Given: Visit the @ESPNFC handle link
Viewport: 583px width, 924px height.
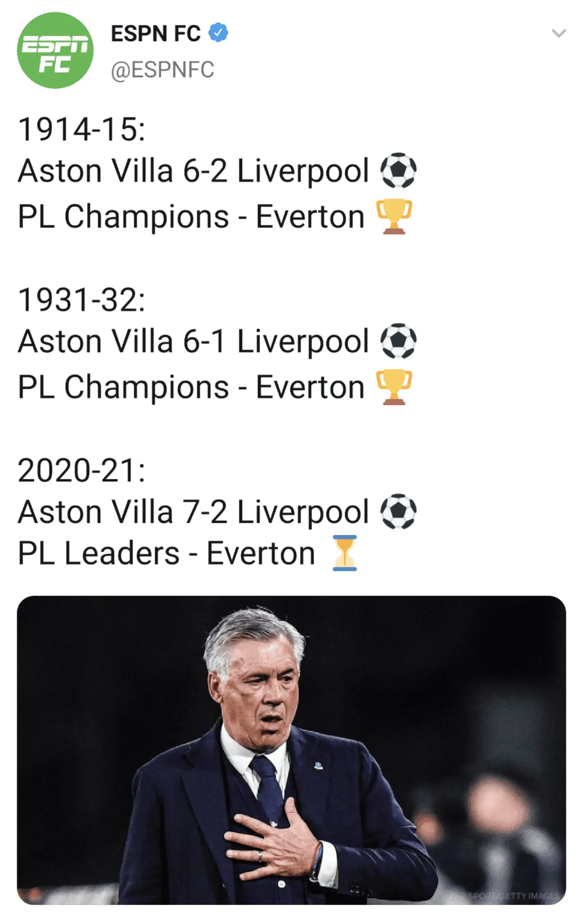Looking at the screenshot, I should coord(162,70).
